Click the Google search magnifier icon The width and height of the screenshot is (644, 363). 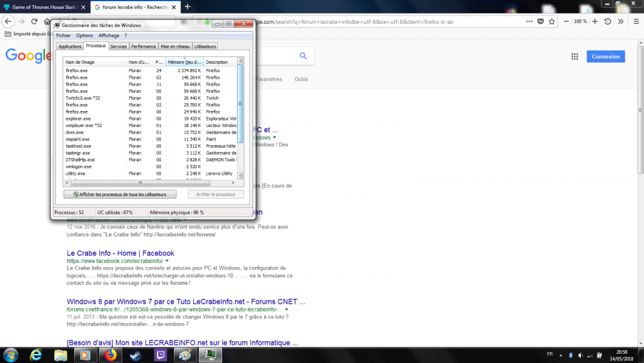pos(303,56)
